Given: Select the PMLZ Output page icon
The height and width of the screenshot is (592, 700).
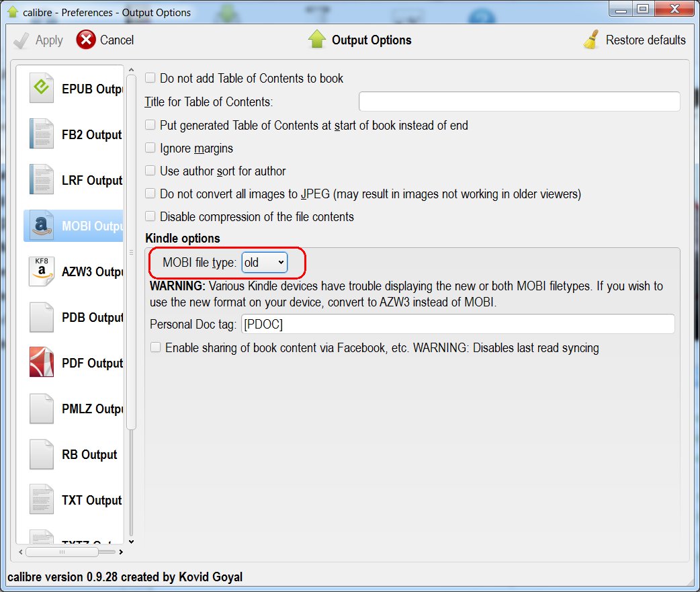Looking at the screenshot, I should coord(42,408).
